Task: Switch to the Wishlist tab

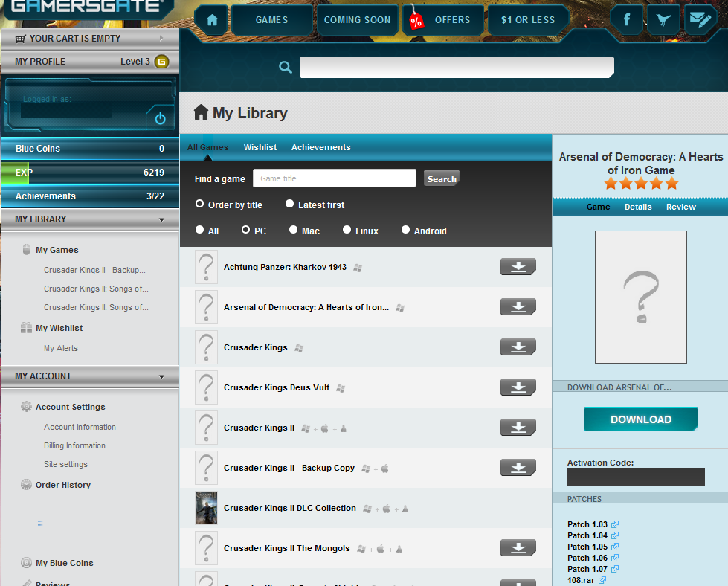Action: 260,147
